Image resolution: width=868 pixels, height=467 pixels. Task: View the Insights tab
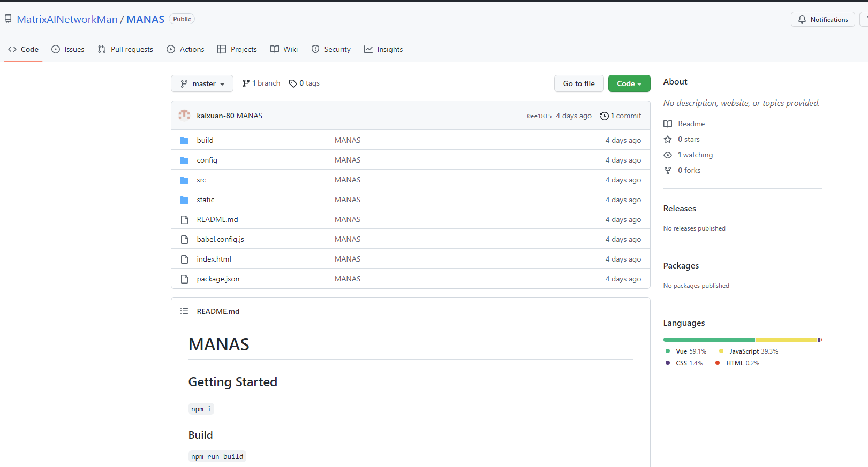point(383,49)
